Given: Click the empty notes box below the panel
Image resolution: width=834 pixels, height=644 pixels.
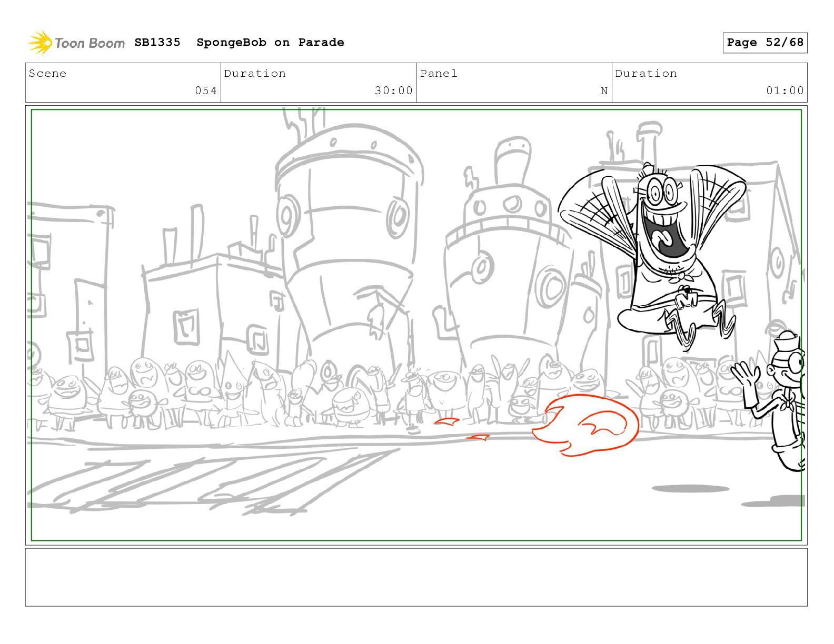Looking at the screenshot, I should pyautogui.click(x=416, y=577).
